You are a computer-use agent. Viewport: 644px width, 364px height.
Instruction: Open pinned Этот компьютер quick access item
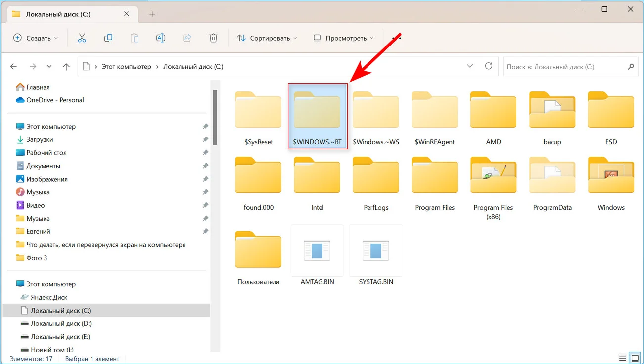click(x=46, y=126)
